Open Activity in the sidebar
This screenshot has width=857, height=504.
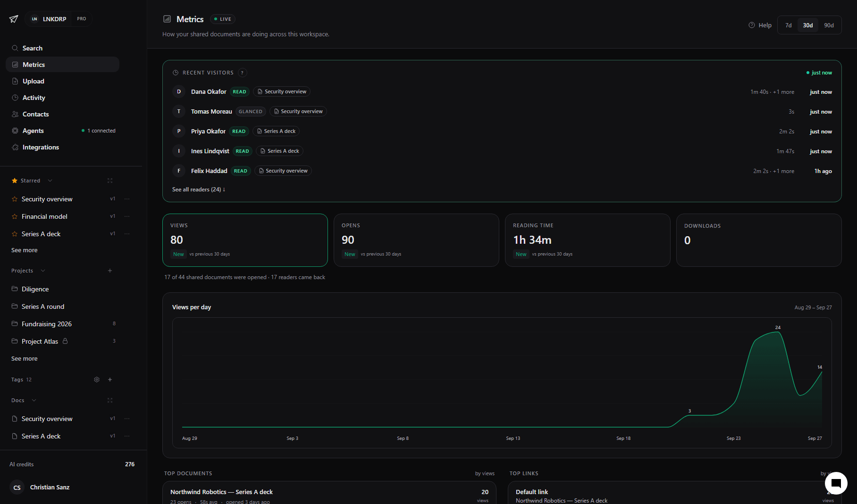tap(62, 98)
